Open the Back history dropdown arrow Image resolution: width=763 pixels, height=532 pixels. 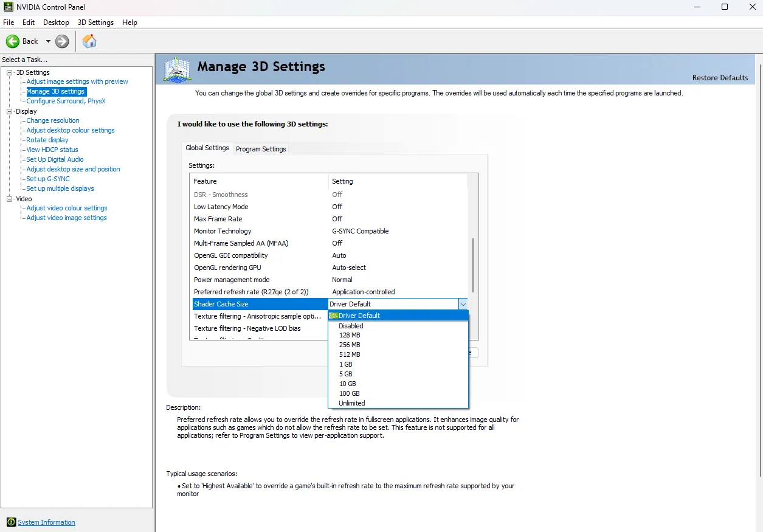(x=48, y=41)
